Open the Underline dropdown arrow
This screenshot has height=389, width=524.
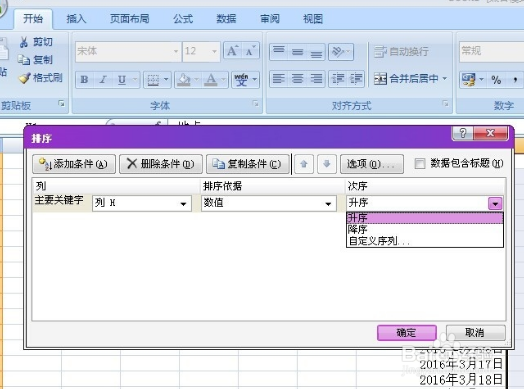coord(135,80)
